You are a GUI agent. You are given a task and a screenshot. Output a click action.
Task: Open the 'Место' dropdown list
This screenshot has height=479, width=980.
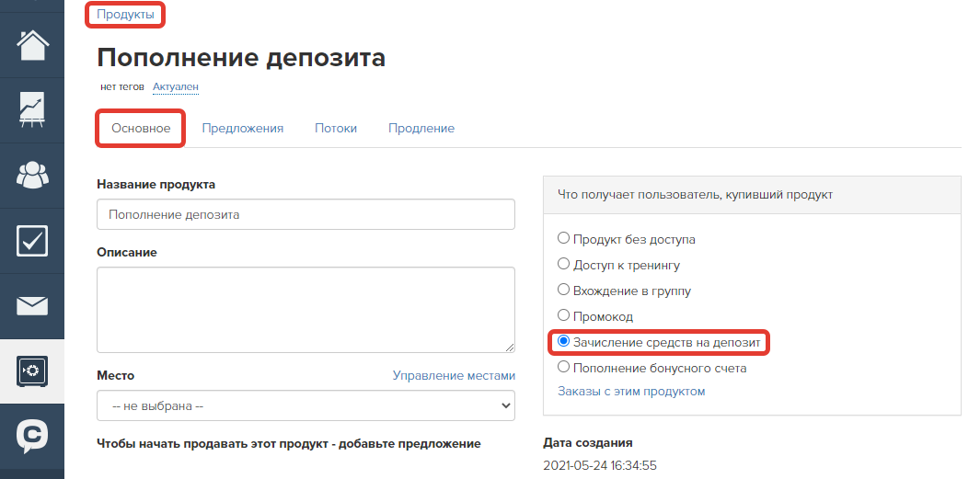coord(306,406)
